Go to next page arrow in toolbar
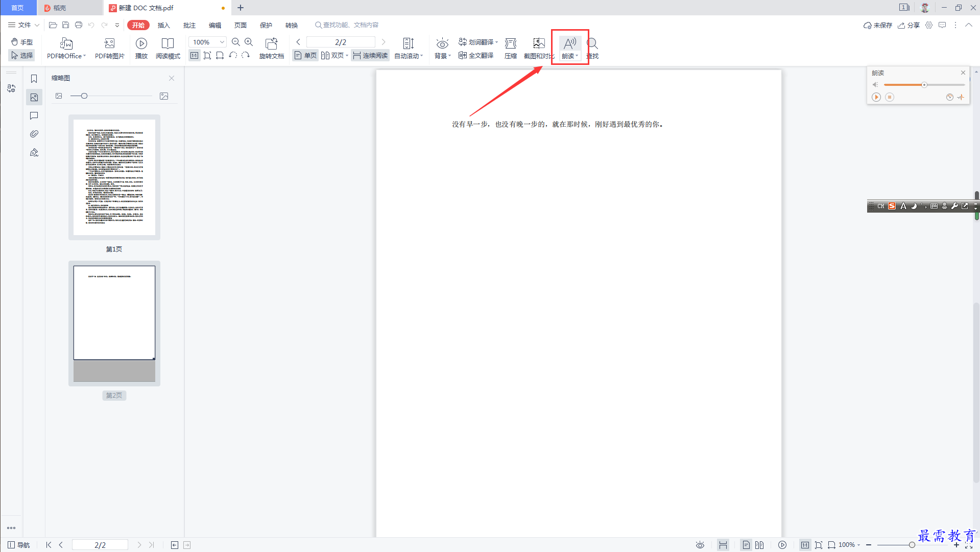980x552 pixels. (x=384, y=42)
